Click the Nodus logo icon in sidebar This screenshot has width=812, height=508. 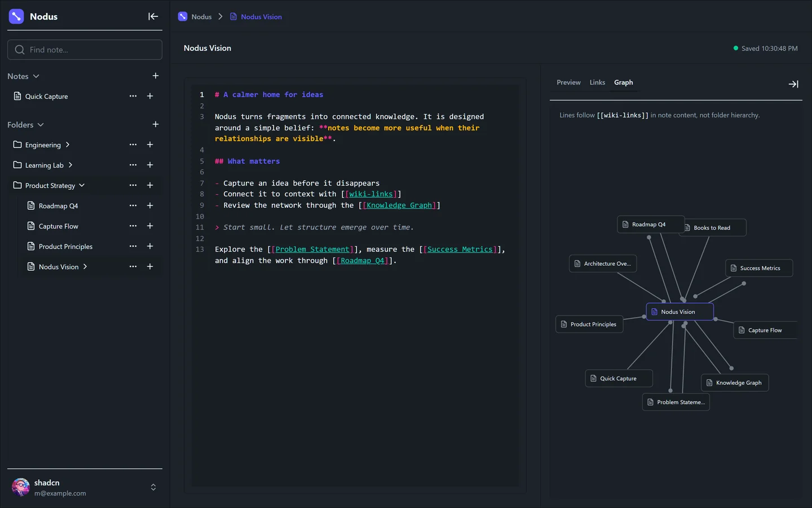pos(16,16)
